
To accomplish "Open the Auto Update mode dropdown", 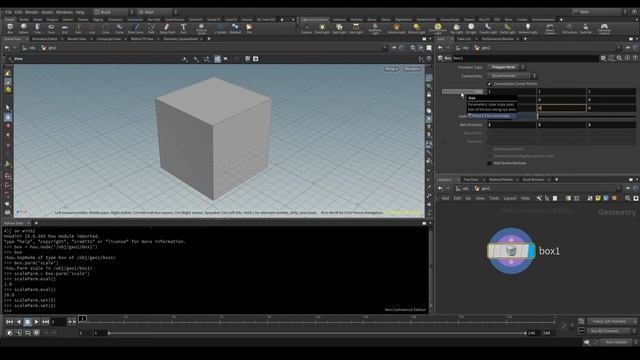I will 619,342.
